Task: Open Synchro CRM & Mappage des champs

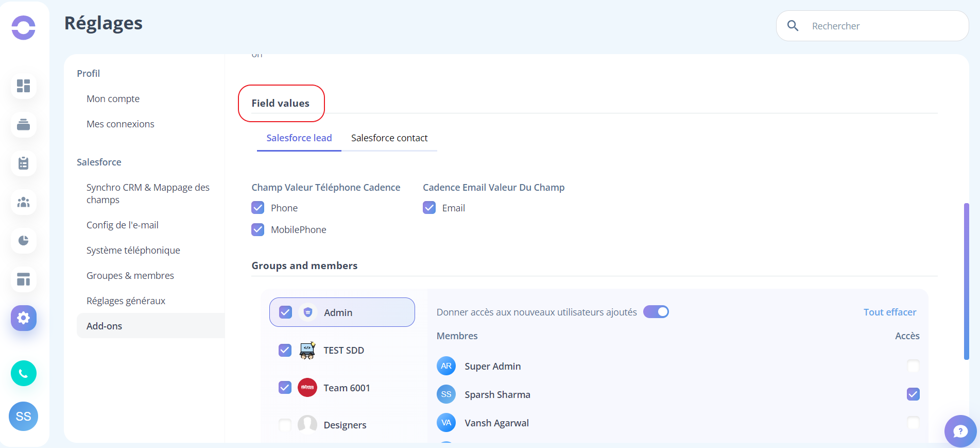Action: click(x=148, y=193)
